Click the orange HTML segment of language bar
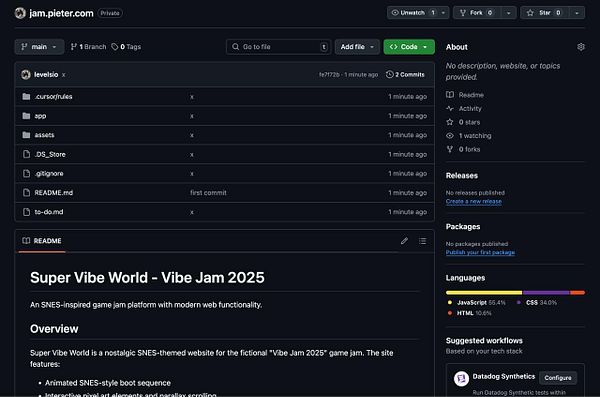The height and width of the screenshot is (397, 600). [x=577, y=292]
